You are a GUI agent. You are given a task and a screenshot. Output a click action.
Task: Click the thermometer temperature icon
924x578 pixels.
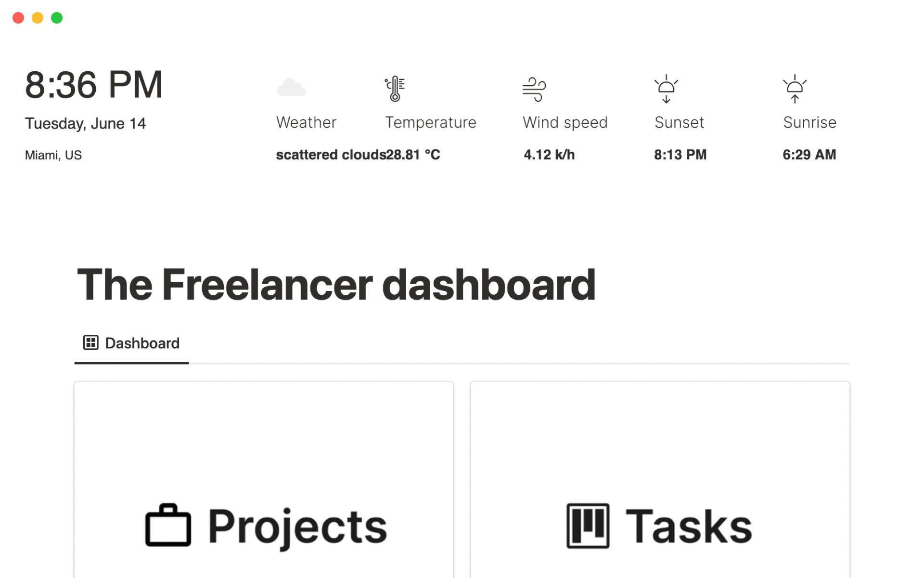395,89
